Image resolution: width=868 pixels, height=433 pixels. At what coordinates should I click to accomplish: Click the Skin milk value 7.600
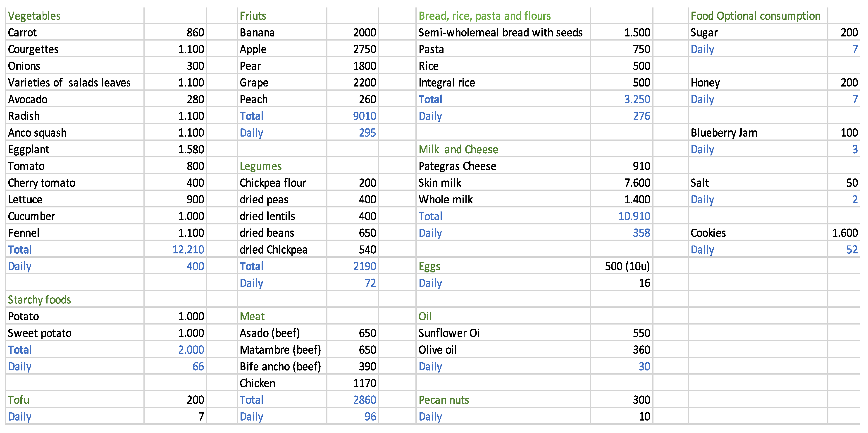coord(637,183)
